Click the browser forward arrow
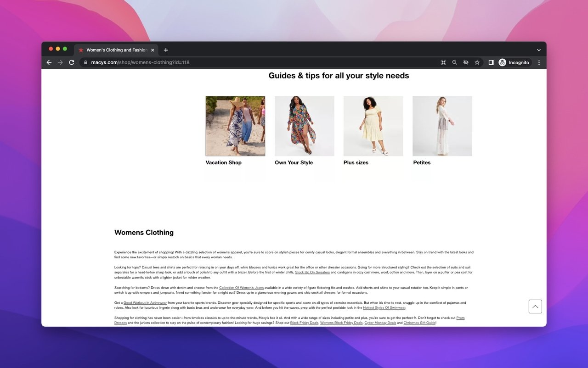 60,62
